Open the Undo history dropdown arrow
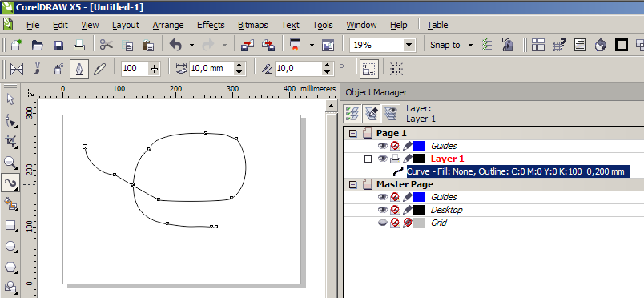The width and height of the screenshot is (644, 298). coord(191,45)
